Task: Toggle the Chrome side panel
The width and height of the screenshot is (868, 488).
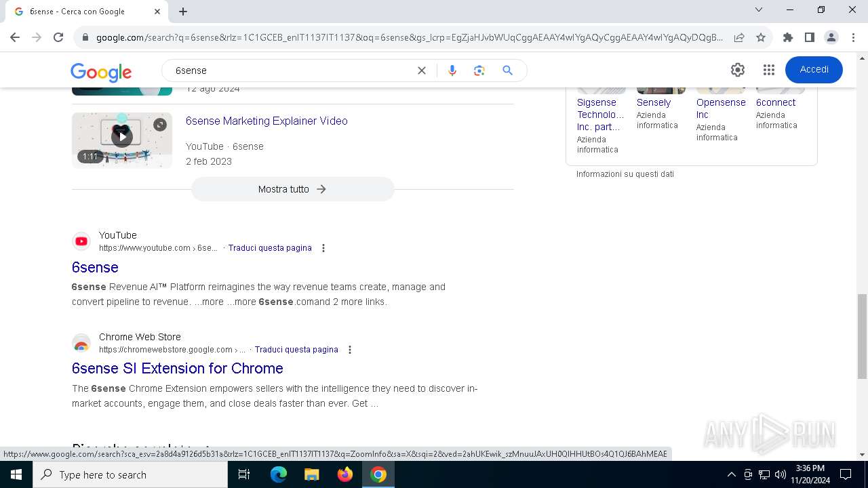Action: pyautogui.click(x=809, y=37)
